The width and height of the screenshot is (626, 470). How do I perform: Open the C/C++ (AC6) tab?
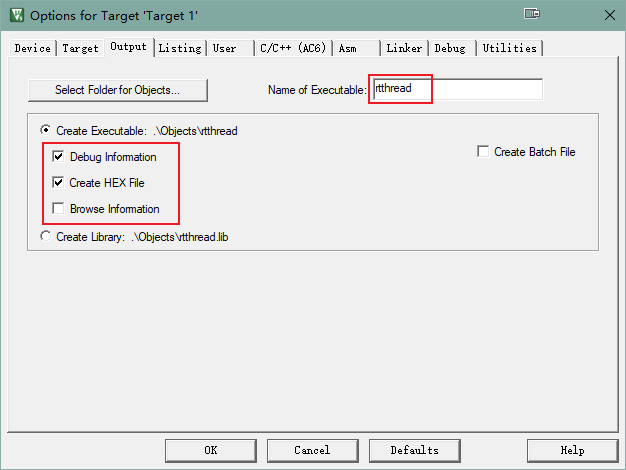tap(293, 48)
